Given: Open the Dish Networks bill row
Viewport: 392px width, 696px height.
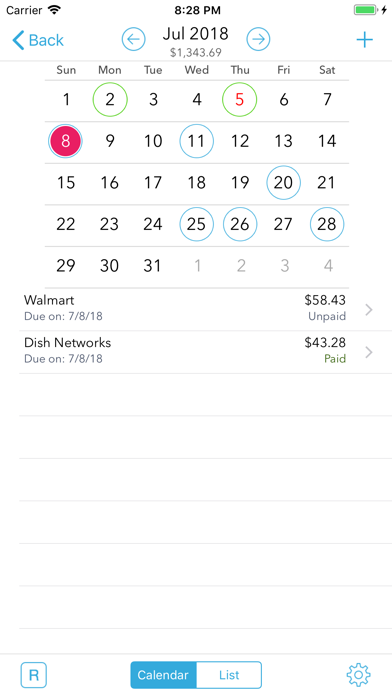Looking at the screenshot, I should (206, 352).
